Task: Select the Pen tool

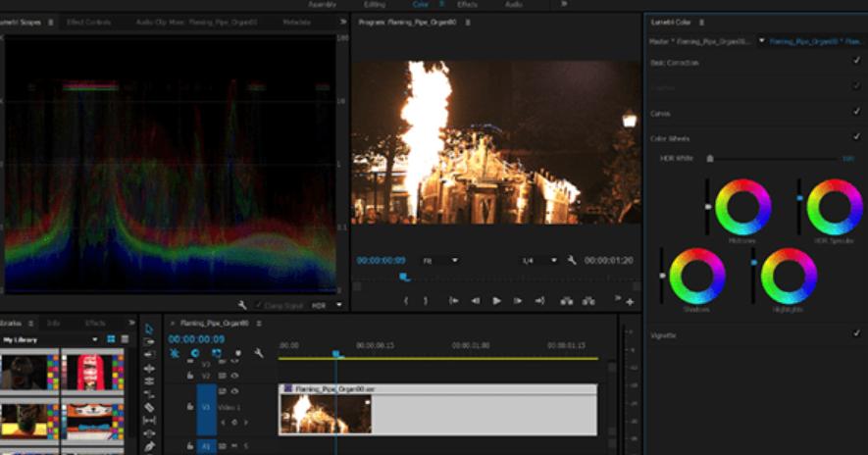Action: tap(149, 446)
